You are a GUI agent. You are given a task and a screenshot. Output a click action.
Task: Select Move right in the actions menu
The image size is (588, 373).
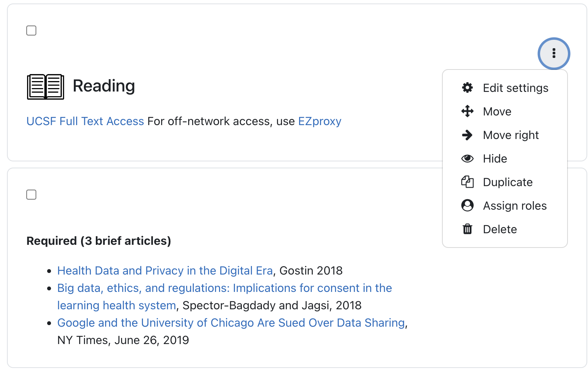(x=511, y=135)
